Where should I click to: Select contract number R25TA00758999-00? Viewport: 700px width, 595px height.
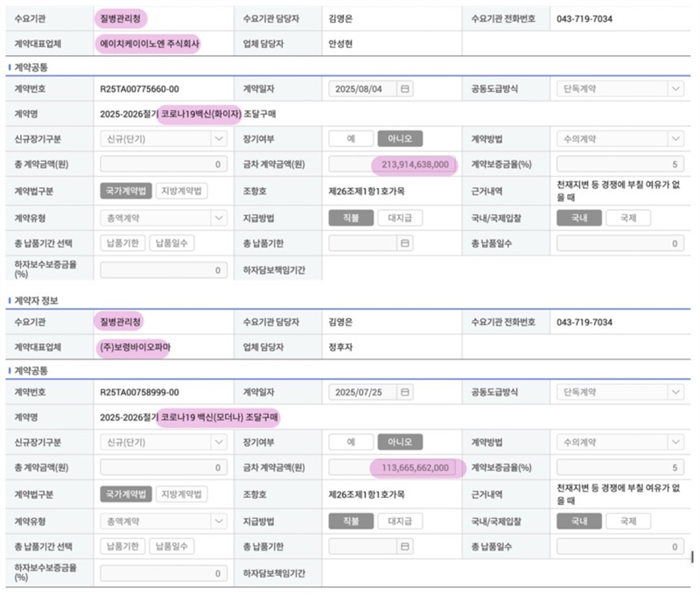pos(139,392)
